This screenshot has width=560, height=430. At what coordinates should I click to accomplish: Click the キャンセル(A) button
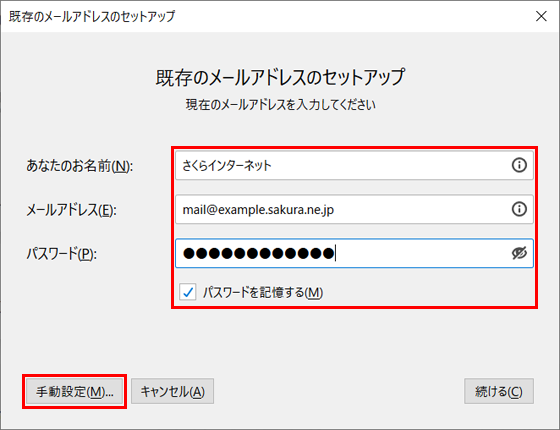pyautogui.click(x=172, y=391)
